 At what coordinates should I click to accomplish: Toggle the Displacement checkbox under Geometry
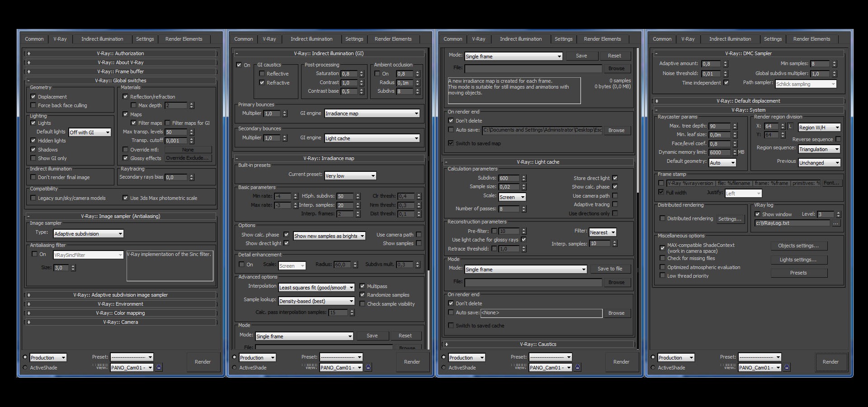pyautogui.click(x=33, y=97)
